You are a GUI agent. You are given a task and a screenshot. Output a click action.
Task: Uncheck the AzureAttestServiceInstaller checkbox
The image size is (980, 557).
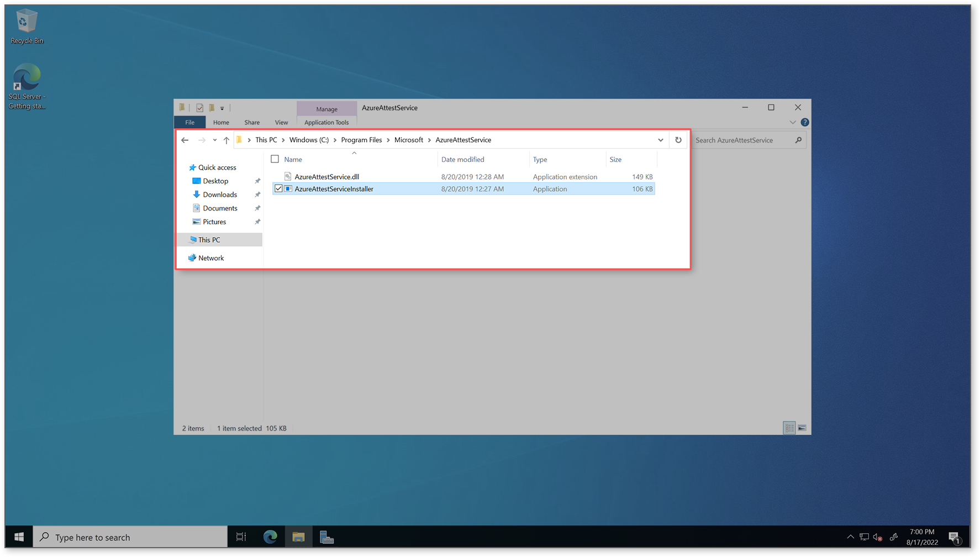[278, 189]
